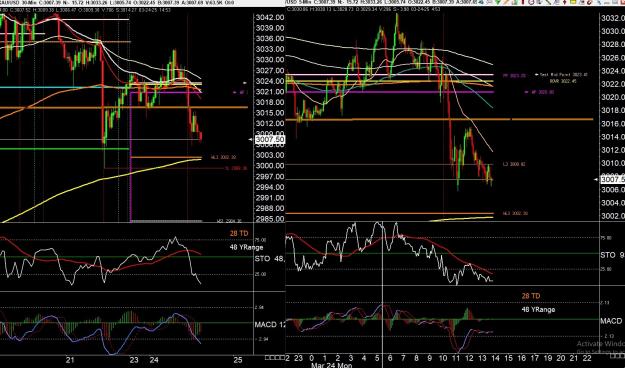This screenshot has height=368, width=625.
Task: Click the Mar 24 Mon date label under the right chart
Action: click(x=331, y=365)
